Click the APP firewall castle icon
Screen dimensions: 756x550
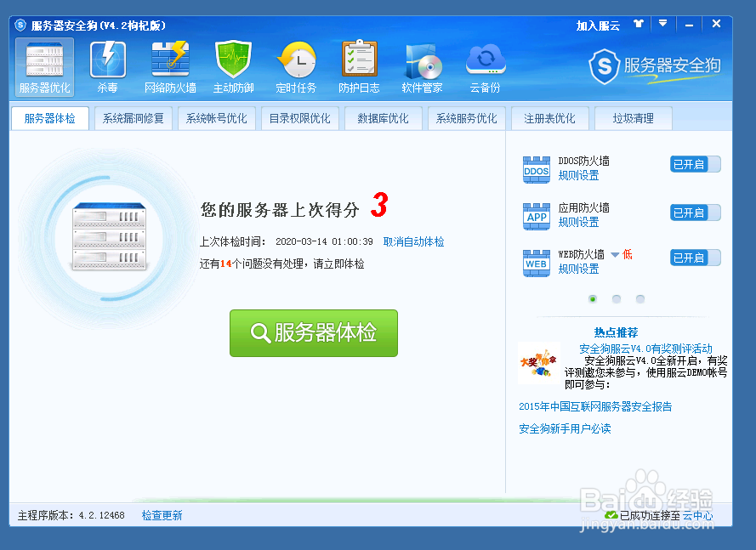[536, 217]
